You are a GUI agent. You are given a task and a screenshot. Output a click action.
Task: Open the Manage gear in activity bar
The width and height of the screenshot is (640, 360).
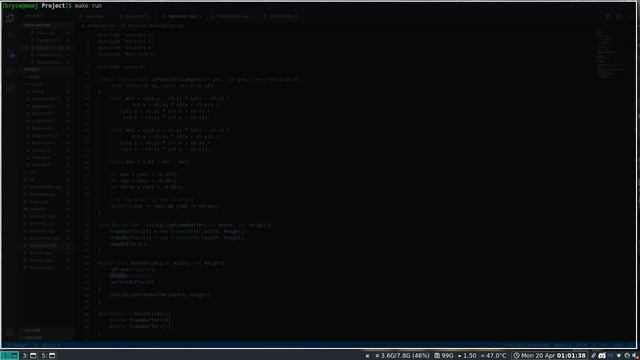click(10, 332)
